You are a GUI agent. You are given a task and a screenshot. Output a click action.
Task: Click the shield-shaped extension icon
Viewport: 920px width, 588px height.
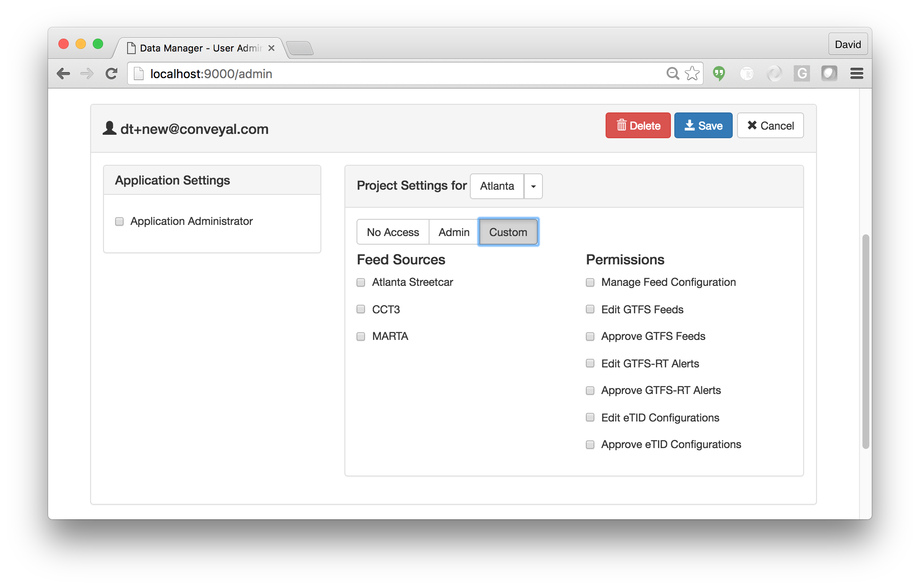click(x=829, y=73)
